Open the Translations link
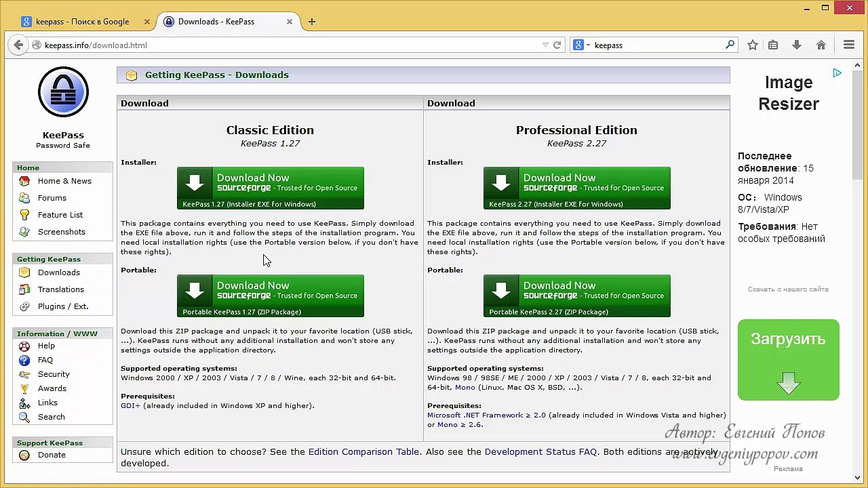The image size is (868, 488). point(61,289)
